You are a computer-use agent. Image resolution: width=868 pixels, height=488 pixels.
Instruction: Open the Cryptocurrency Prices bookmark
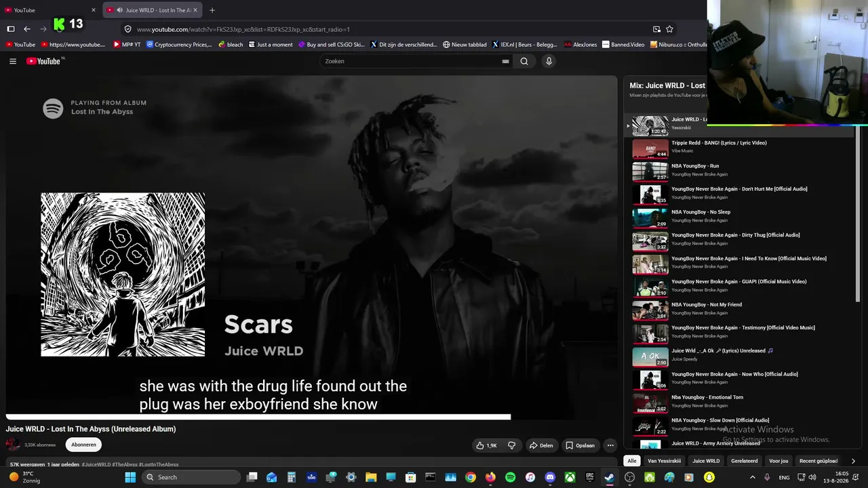(179, 45)
